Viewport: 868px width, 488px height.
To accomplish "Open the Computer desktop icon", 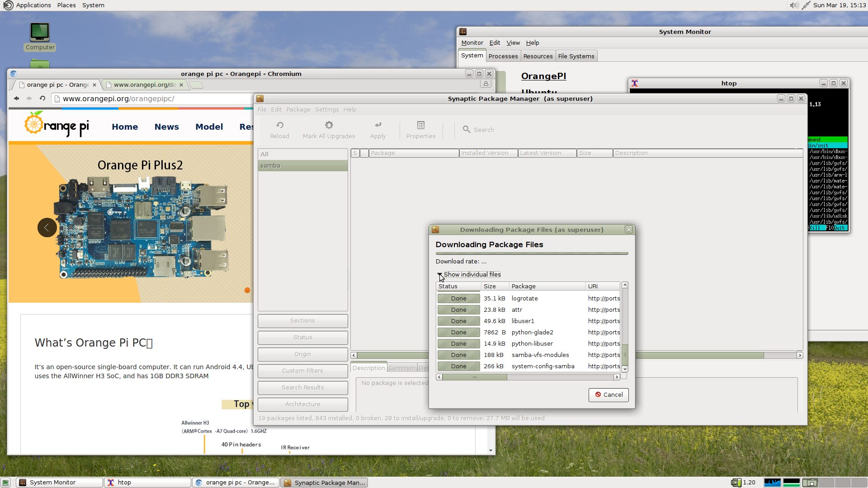I will click(x=40, y=37).
